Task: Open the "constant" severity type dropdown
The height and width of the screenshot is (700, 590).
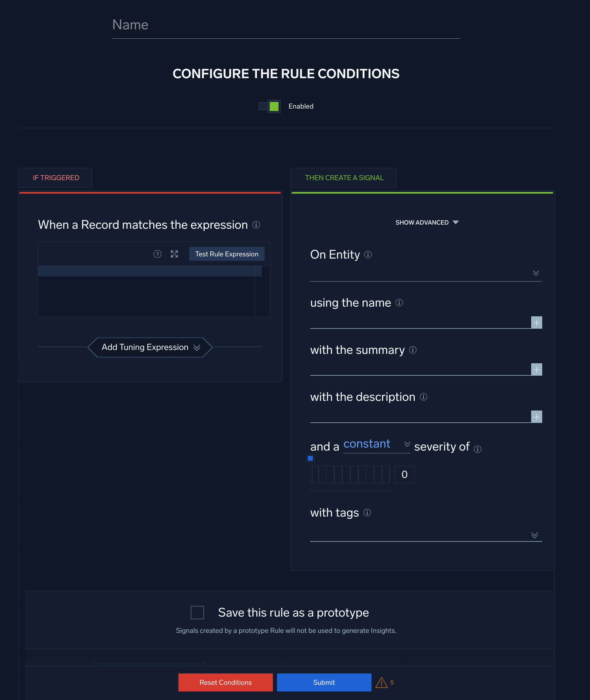Action: pyautogui.click(x=407, y=445)
